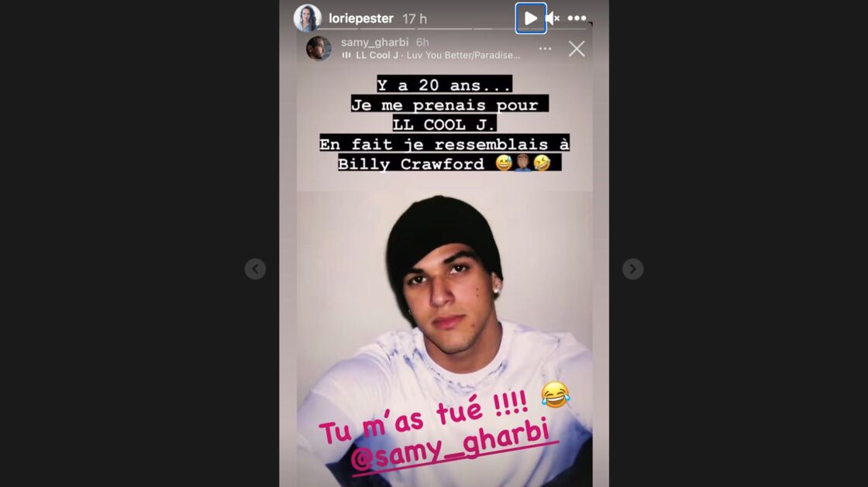Screen dimensions: 868x487
Task: Close the reshared story with the X
Action: (577, 49)
